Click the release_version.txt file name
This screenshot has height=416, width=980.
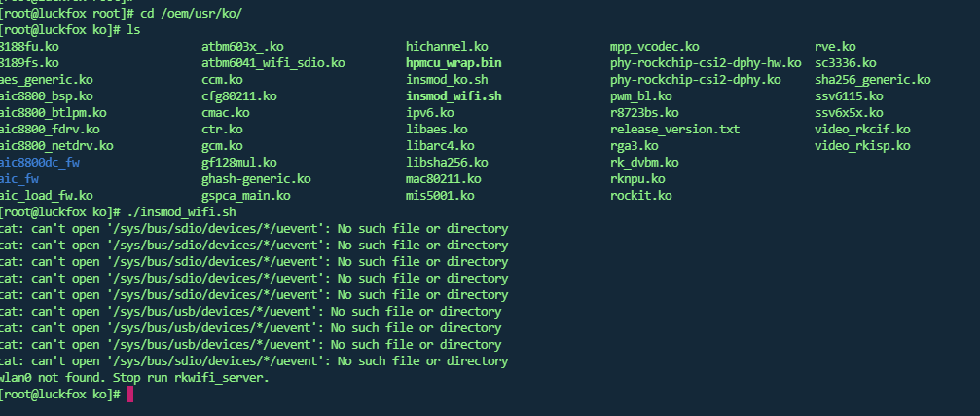[x=675, y=130]
